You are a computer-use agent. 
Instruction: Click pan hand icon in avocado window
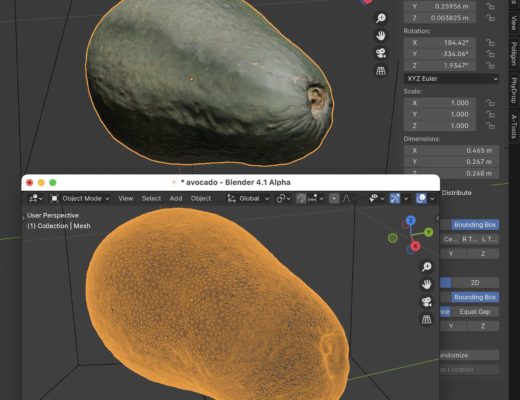(x=427, y=284)
